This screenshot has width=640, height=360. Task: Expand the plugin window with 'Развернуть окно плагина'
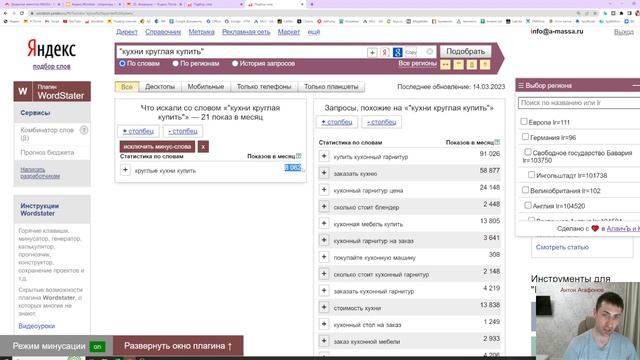pyautogui.click(x=178, y=346)
